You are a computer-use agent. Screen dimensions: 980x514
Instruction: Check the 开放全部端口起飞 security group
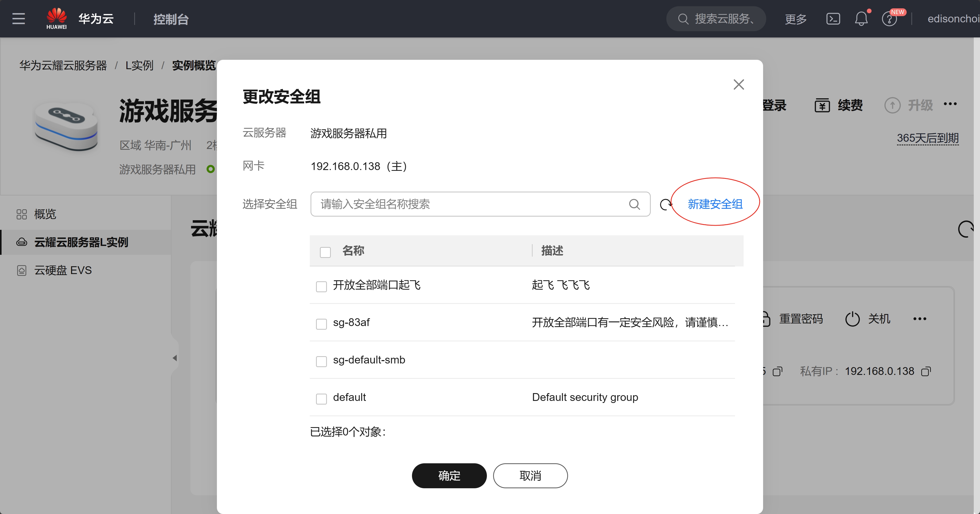click(x=321, y=286)
